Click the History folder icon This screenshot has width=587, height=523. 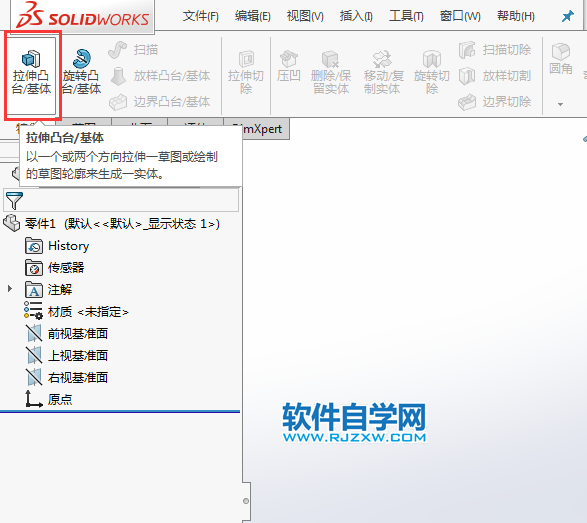pos(34,246)
